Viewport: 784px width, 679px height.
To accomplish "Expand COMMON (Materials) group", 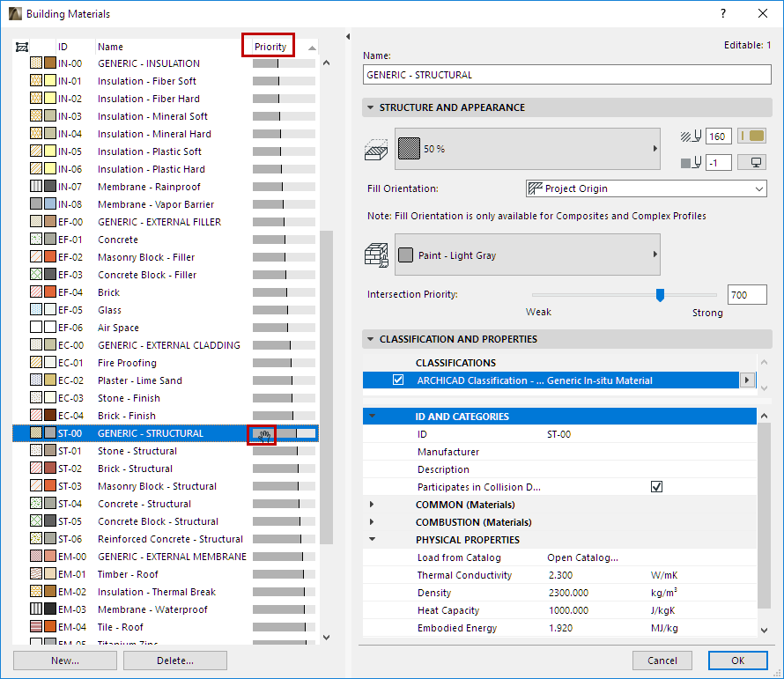I will click(372, 504).
